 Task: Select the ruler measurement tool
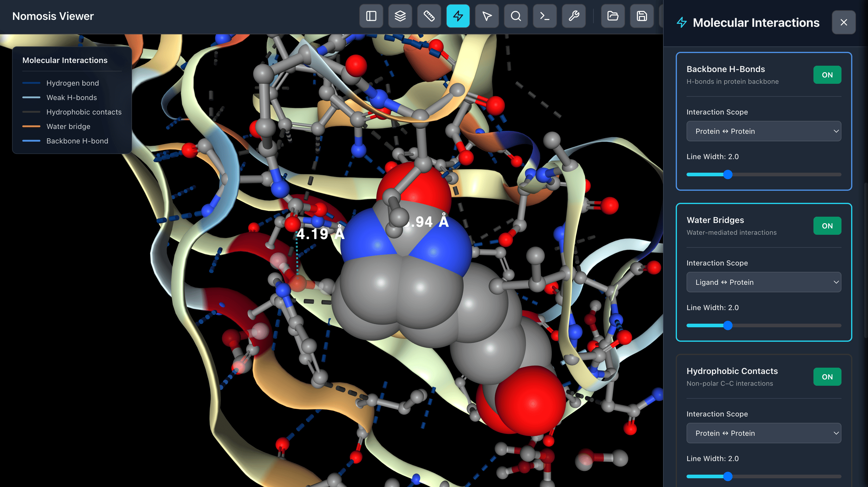429,16
